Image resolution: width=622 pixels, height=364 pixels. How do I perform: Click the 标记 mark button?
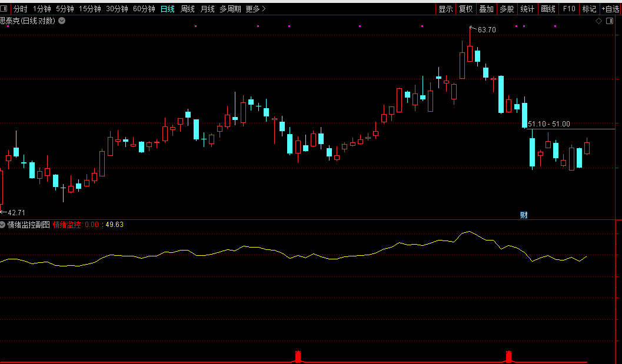[589, 9]
